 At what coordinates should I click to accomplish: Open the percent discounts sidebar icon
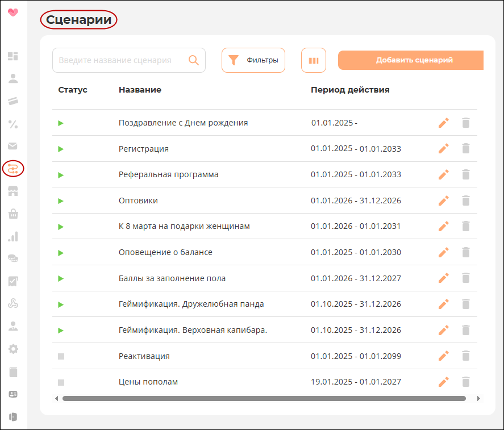click(13, 124)
